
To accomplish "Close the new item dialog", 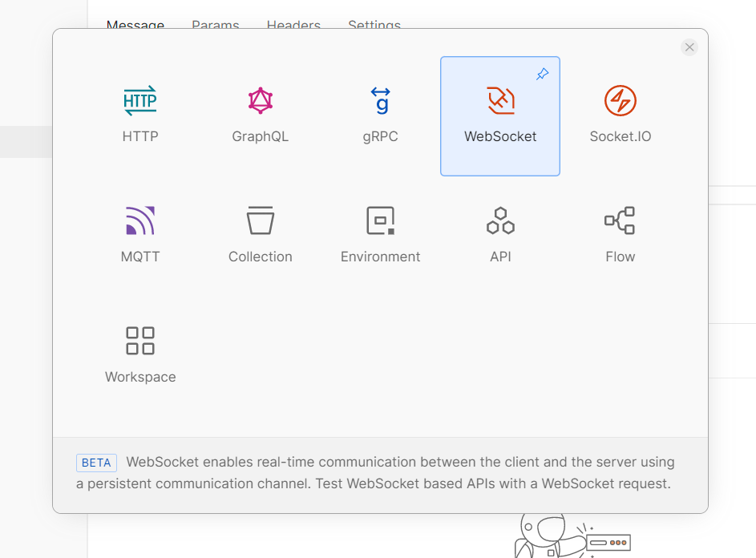I will click(689, 47).
